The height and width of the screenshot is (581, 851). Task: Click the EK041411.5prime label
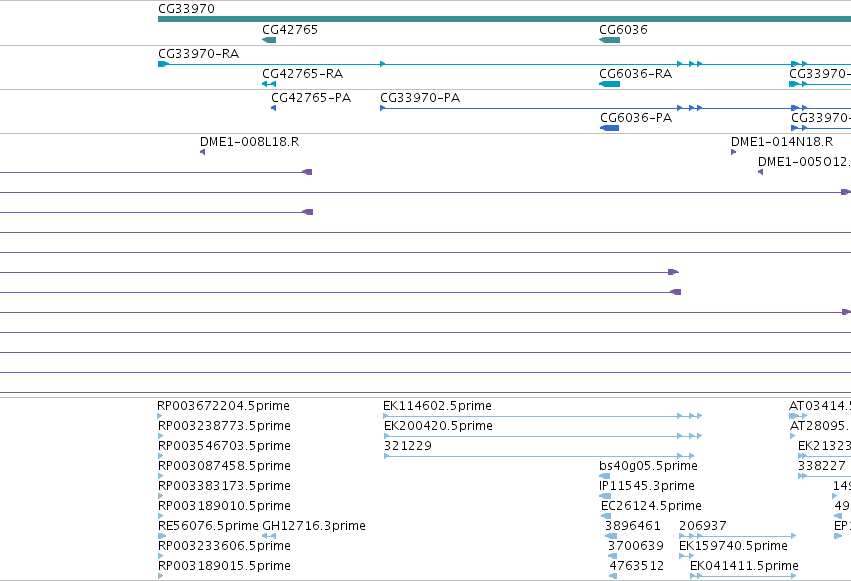pos(744,566)
